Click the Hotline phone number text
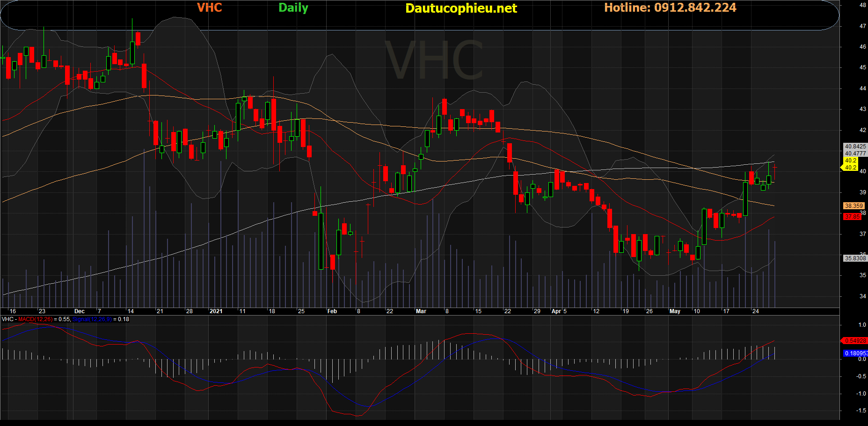Viewport: 868px width, 426px height. [x=670, y=7]
